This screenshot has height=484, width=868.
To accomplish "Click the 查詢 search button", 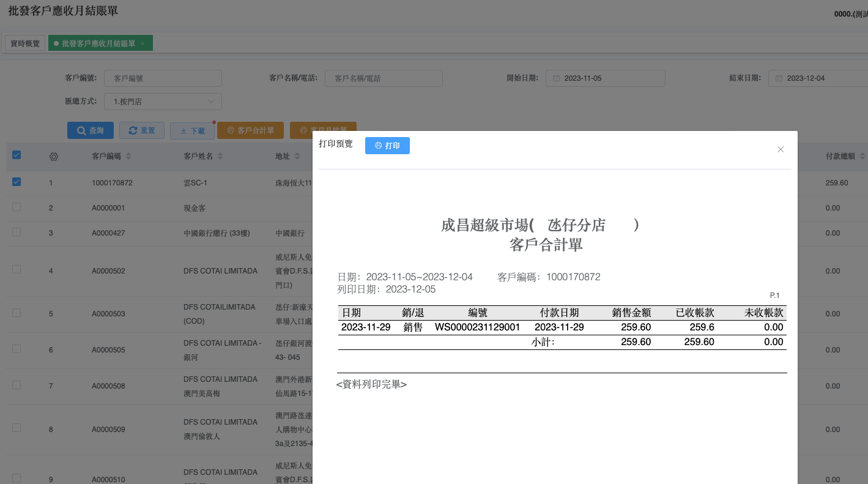I will [91, 130].
